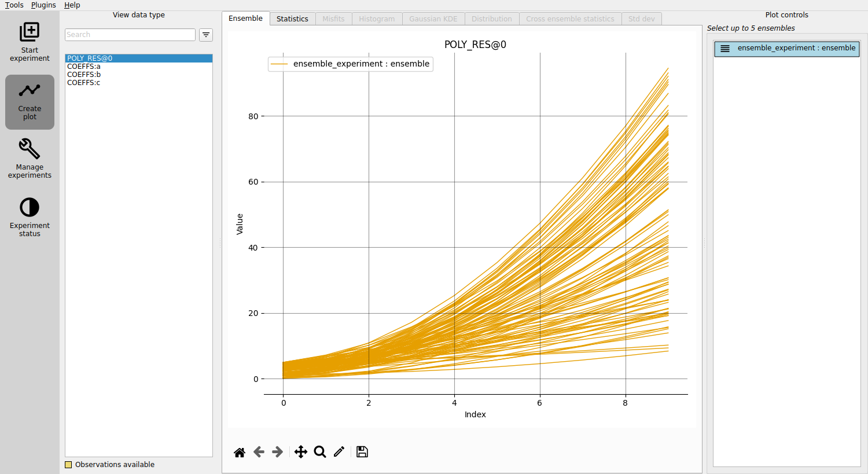Screen dimensions: 868x474
Task: Show Experiment status
Action: [x=30, y=217]
